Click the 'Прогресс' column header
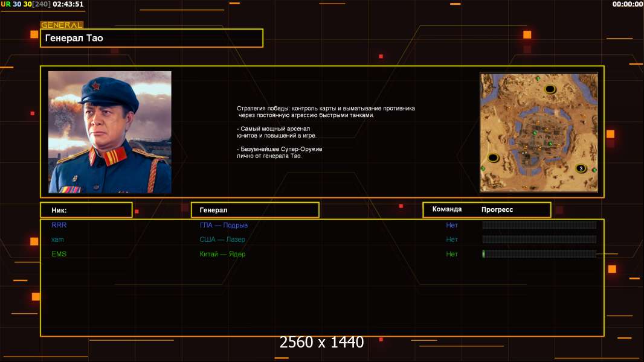The width and height of the screenshot is (644, 362). pyautogui.click(x=497, y=209)
